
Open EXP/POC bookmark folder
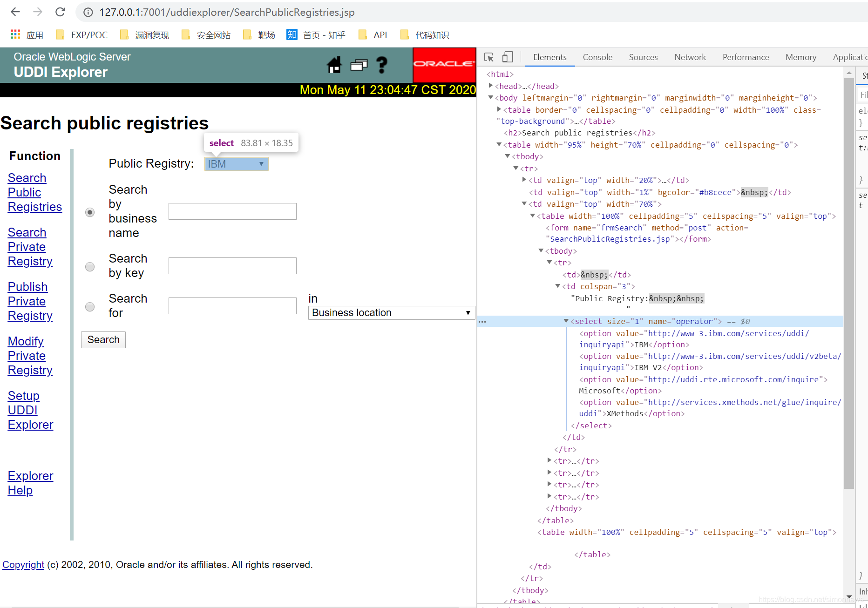point(81,35)
